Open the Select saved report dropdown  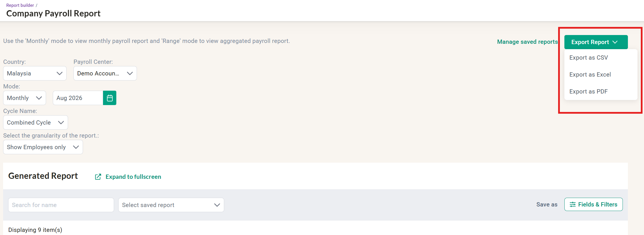click(x=171, y=205)
